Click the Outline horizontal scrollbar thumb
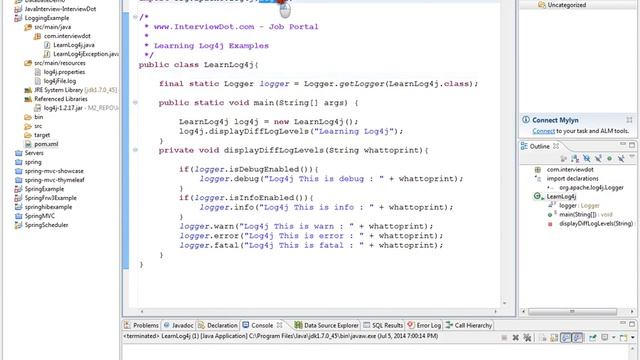The image size is (640, 360). [572, 311]
